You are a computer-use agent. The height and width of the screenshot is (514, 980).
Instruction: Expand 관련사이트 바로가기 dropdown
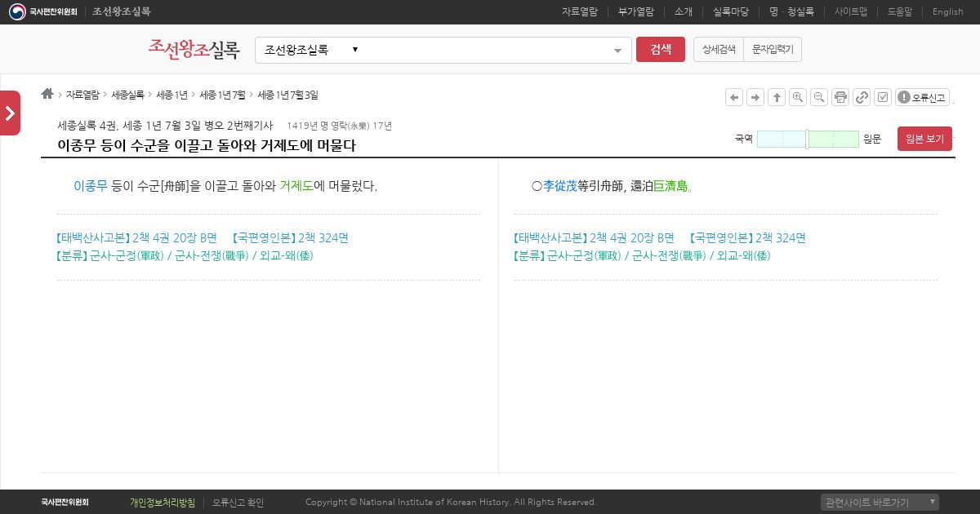880,502
